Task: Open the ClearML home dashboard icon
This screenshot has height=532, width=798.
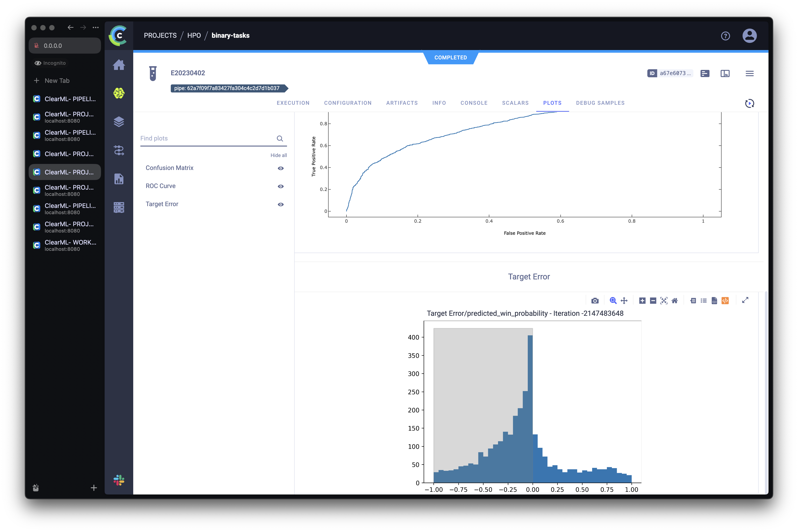Action: (x=119, y=65)
